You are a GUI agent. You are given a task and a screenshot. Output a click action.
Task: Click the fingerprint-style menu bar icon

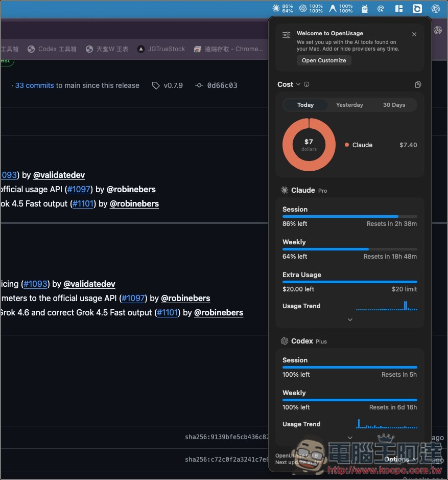[381, 9]
